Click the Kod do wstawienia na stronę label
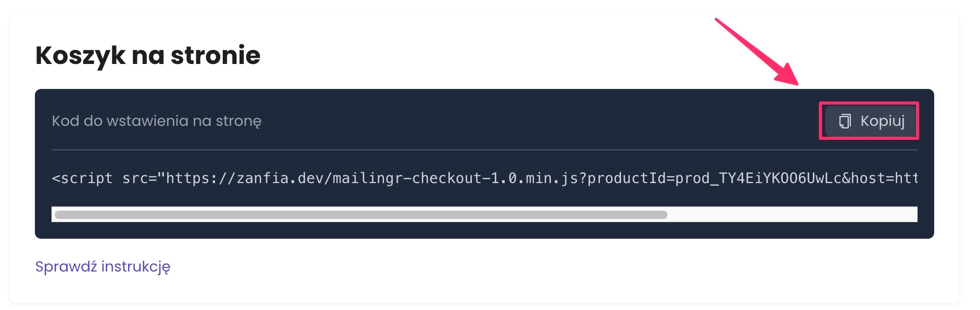The width and height of the screenshot is (980, 310). tap(156, 121)
